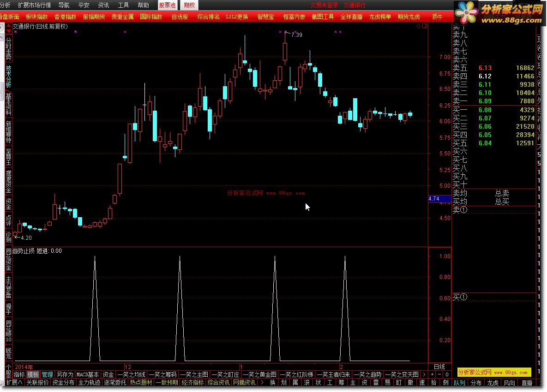Open the 关联报价 bottom tab
This screenshot has height=392, width=547.
pos(37,383)
